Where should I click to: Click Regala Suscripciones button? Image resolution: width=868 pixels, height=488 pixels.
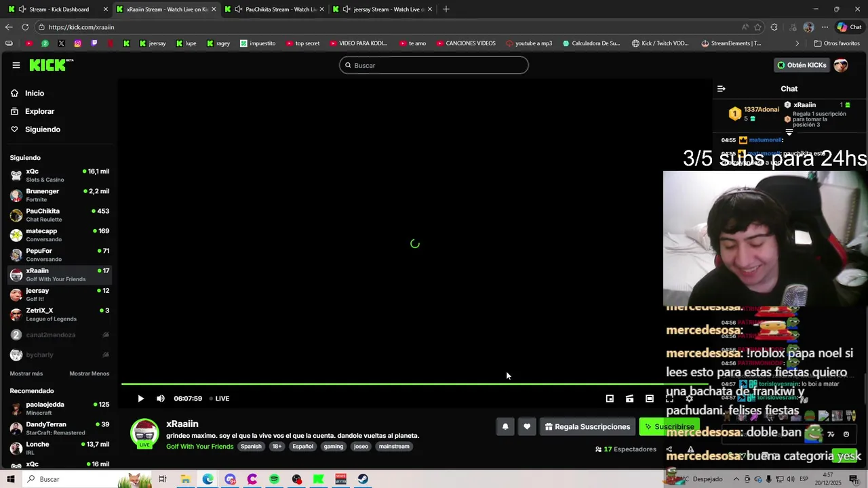coord(587,426)
